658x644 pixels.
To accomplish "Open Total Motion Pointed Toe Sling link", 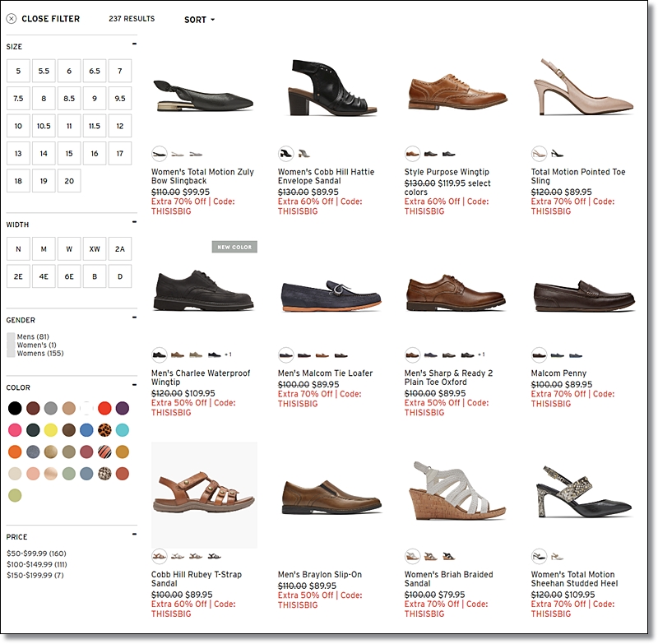I will pos(578,176).
